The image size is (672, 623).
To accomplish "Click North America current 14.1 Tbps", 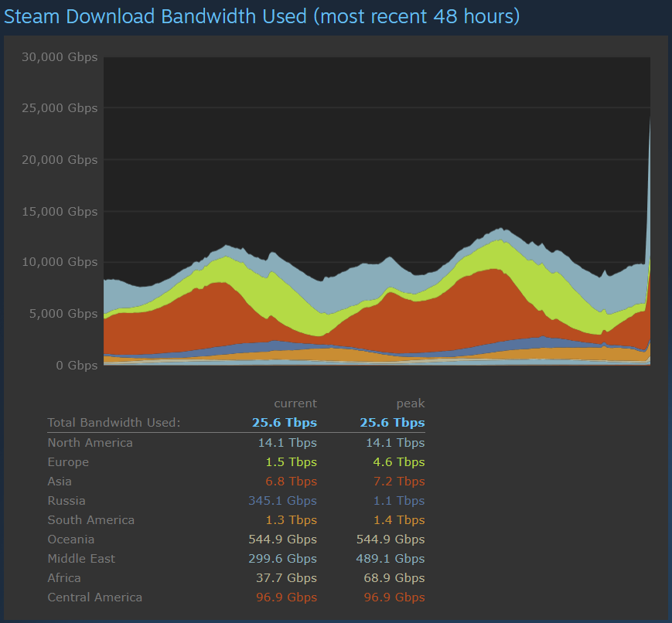I will [287, 443].
